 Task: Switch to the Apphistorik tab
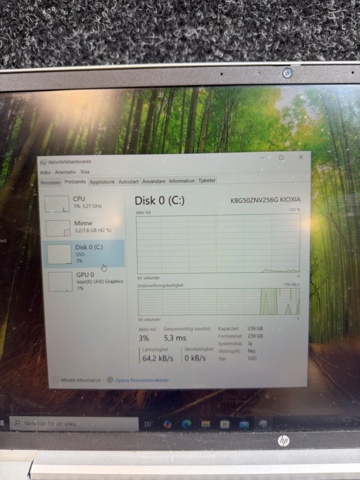[102, 182]
